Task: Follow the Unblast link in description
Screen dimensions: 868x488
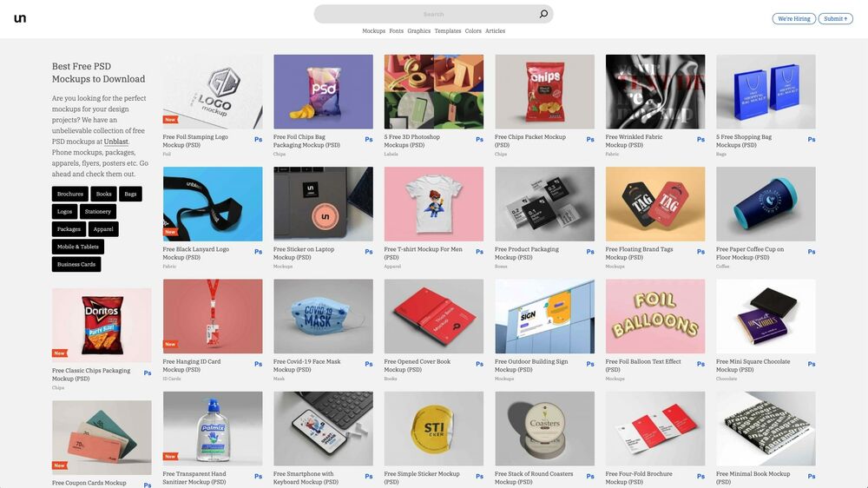Action: [116, 142]
